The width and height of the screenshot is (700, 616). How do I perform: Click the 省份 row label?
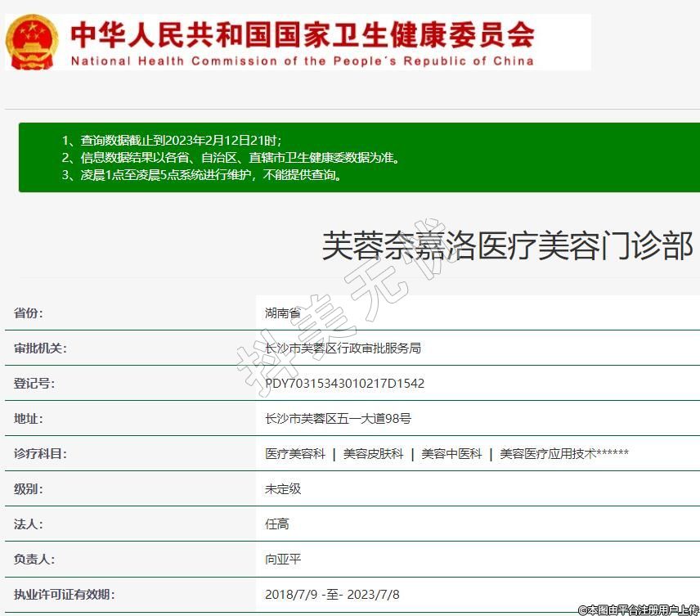click(29, 312)
